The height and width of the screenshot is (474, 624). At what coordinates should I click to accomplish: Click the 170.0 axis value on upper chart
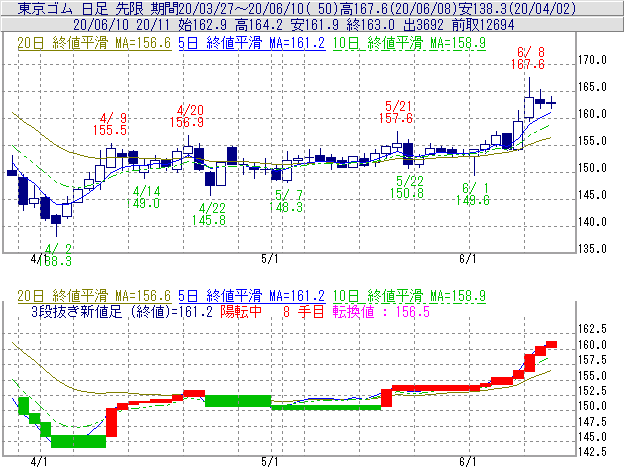[592, 60]
